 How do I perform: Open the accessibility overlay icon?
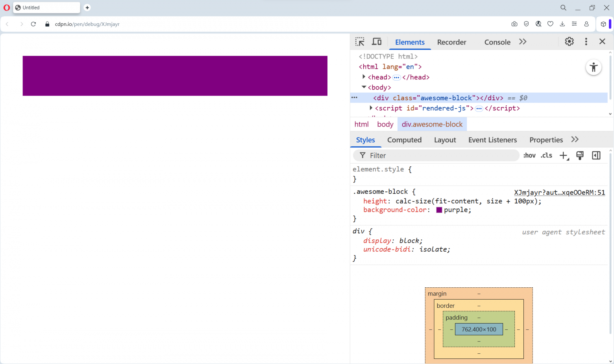[594, 67]
